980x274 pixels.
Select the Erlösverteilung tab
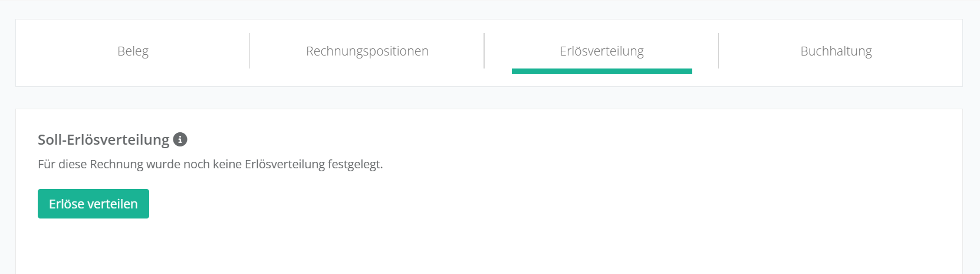tap(601, 51)
